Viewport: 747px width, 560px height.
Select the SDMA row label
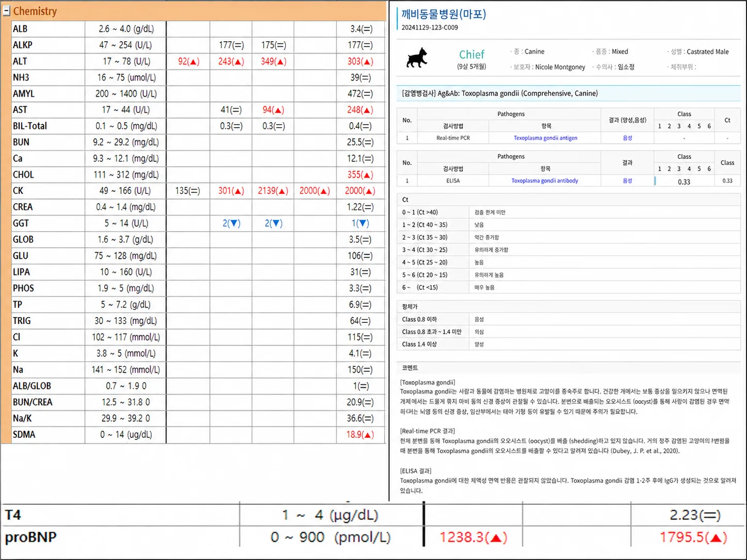[x=24, y=435]
